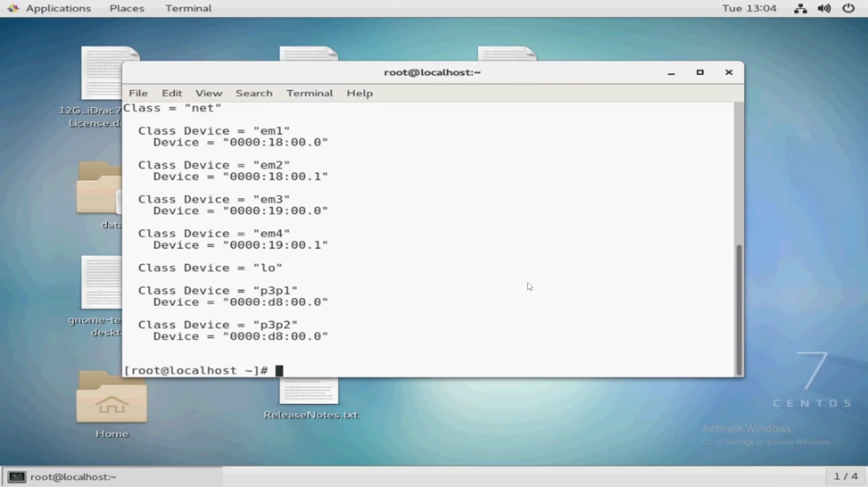Open the terminal Edit menu

pos(171,93)
